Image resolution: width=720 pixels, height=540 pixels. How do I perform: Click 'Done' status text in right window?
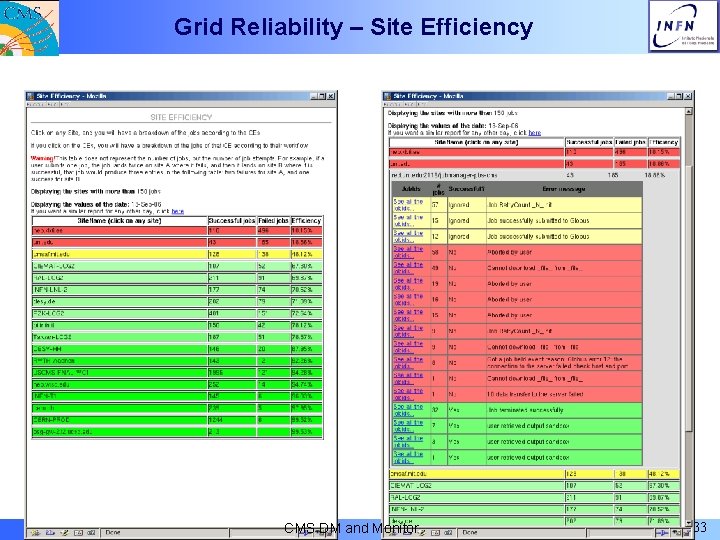coord(470,533)
